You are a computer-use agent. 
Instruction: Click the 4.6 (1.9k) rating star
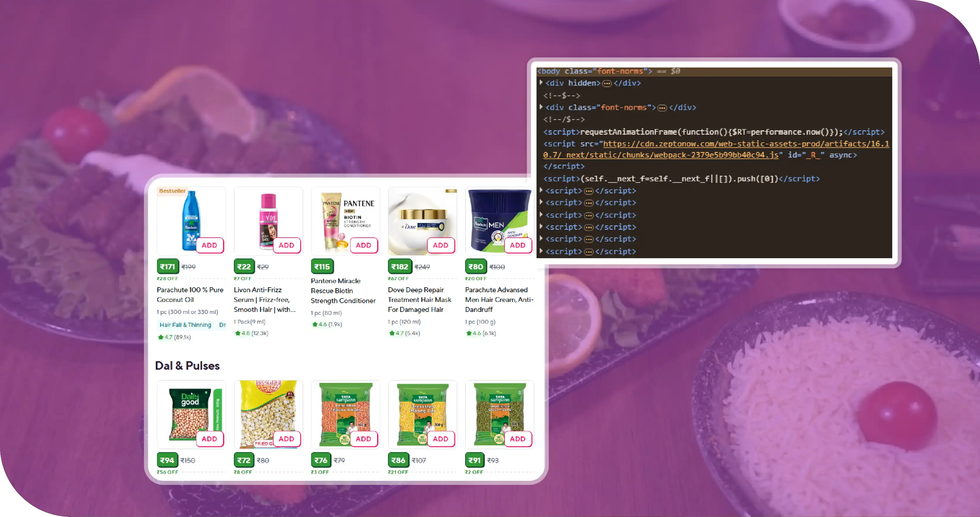point(315,325)
